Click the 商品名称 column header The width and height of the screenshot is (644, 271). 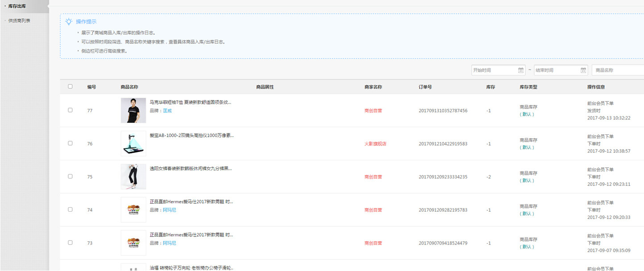129,87
